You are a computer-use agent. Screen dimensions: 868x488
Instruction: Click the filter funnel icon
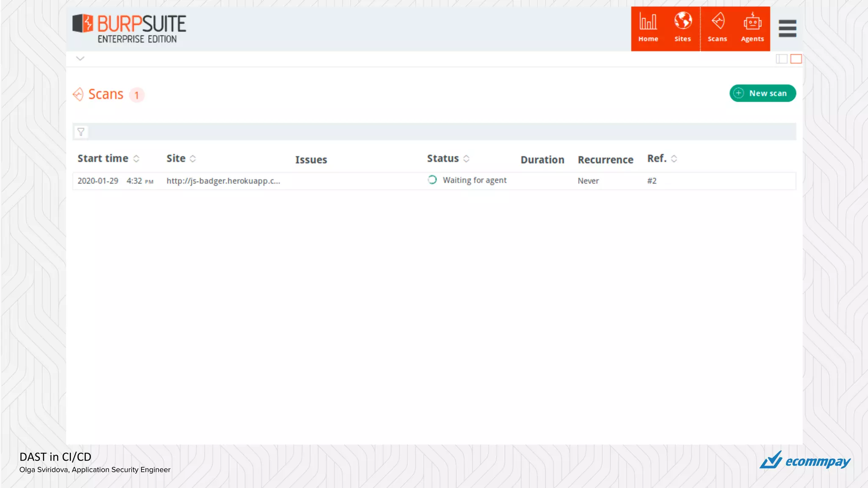[x=81, y=132]
